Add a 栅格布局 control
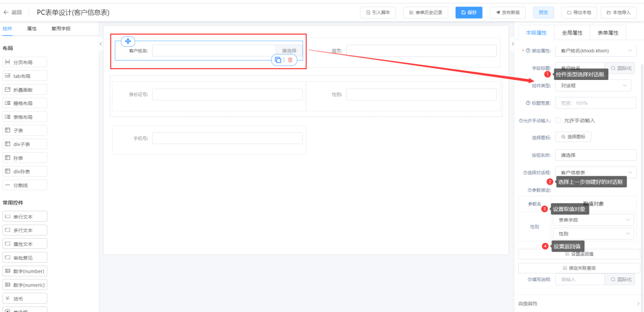 point(25,103)
